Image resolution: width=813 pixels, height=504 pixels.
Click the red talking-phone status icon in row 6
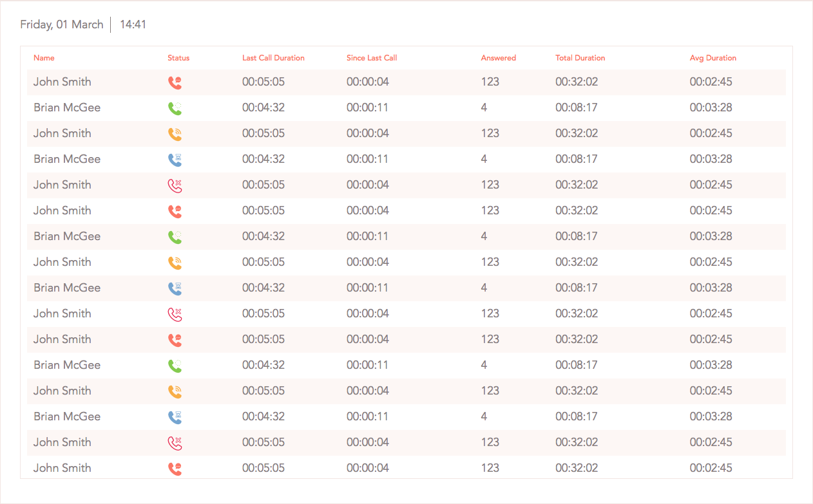175,211
